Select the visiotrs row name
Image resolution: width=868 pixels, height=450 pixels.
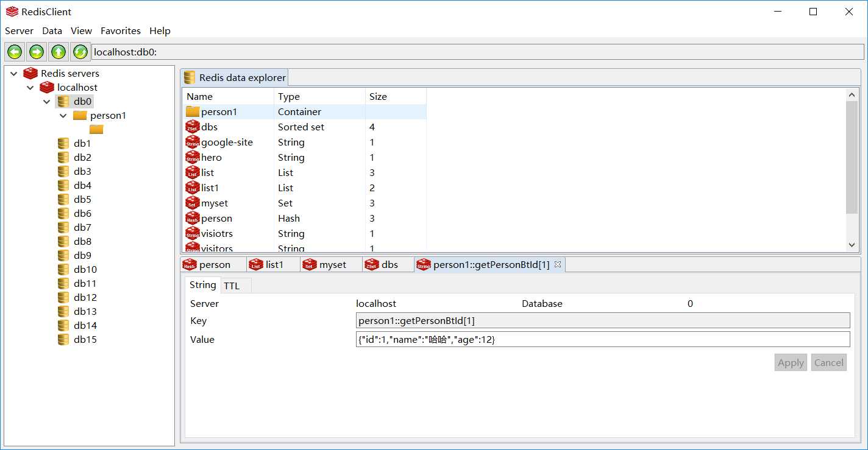[217, 233]
